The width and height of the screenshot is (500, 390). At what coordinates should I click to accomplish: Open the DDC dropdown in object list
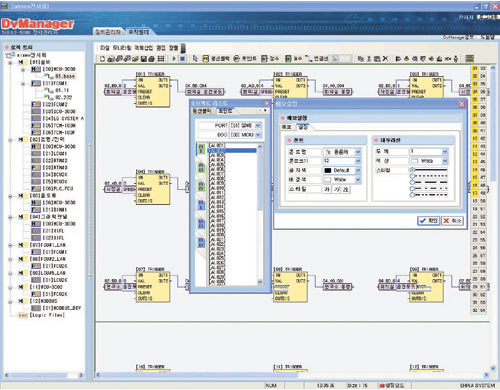pyautogui.click(x=258, y=135)
